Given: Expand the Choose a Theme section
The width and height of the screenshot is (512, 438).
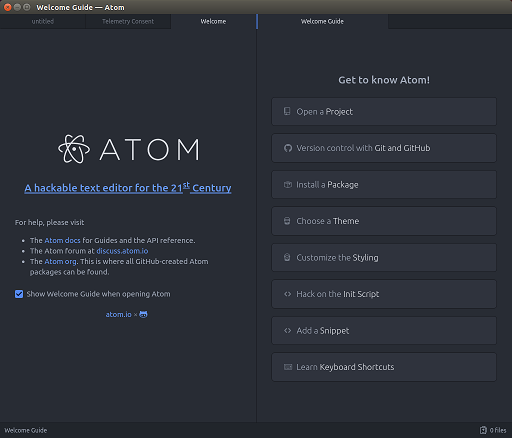Looking at the screenshot, I should click(x=384, y=221).
